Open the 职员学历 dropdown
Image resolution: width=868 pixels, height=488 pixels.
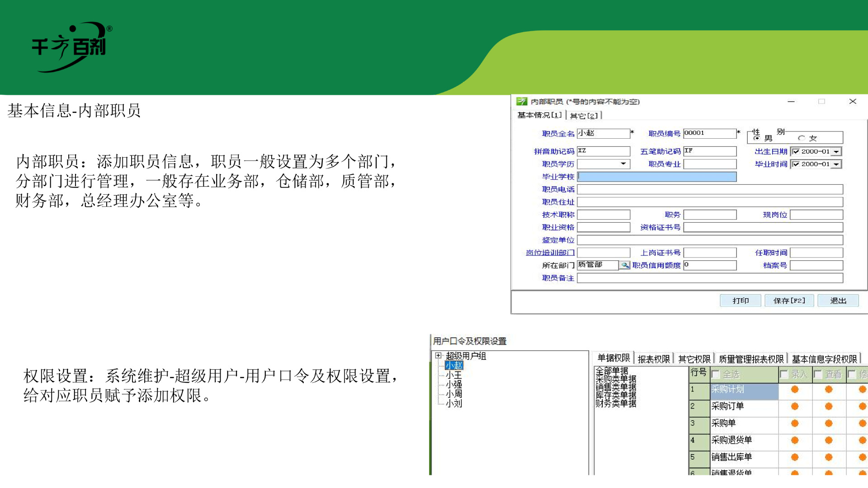623,164
